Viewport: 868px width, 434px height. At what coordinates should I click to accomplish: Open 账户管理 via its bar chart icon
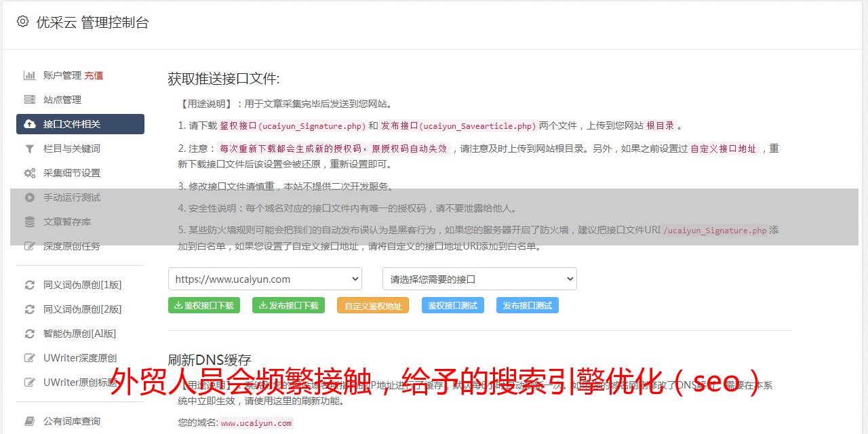(x=30, y=75)
